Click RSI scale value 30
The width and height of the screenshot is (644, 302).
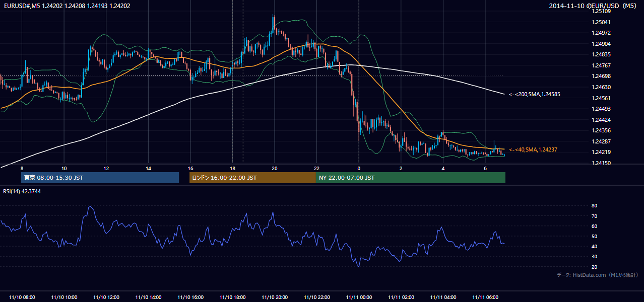click(594, 257)
